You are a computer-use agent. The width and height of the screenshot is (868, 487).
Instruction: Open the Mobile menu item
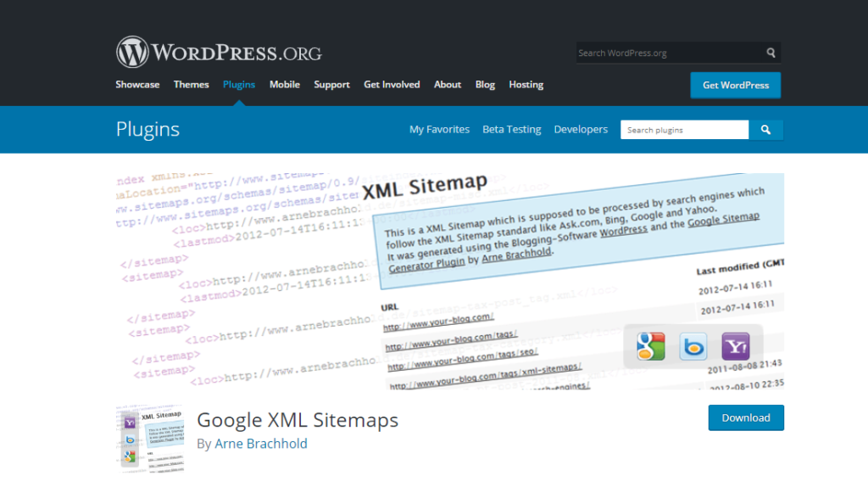(x=285, y=85)
